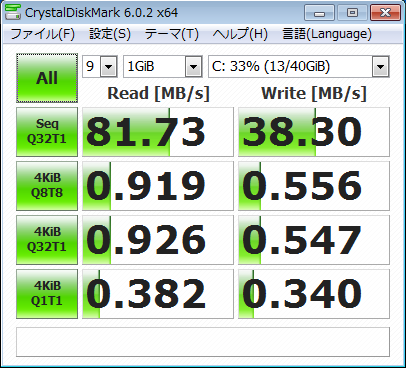Screen dimensions: 406x368
Task: Expand the 1GiB test size dropdown
Action: tap(163, 67)
